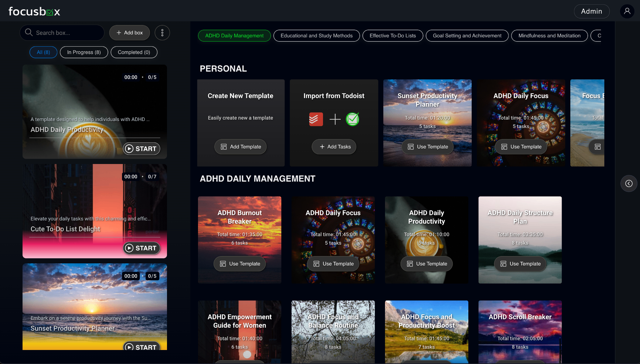Collapse panel with left chevron circle
Image resolution: width=640 pixels, height=364 pixels.
point(629,184)
